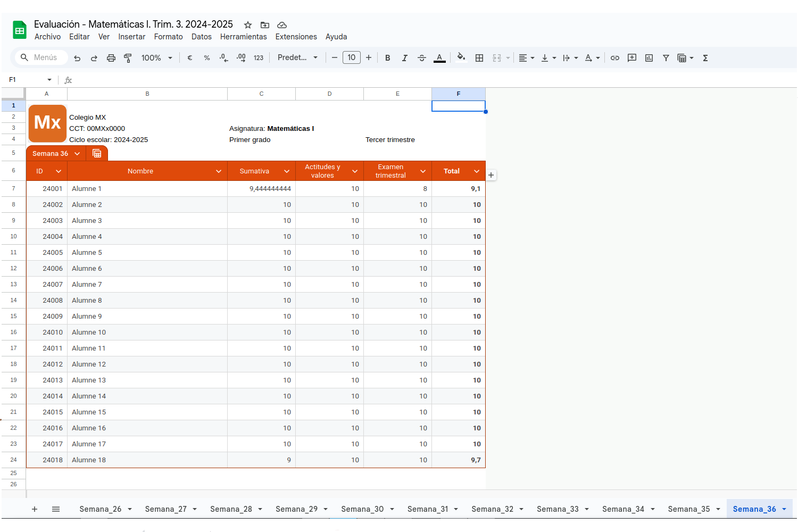
Task: Open text color picker
Action: point(439,58)
